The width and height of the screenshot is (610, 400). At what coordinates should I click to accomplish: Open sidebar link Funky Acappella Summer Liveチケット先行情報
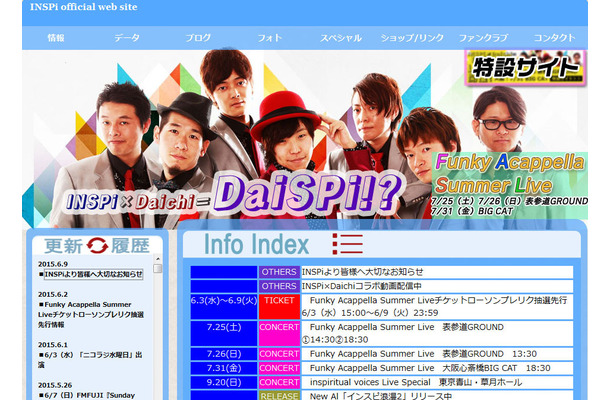coord(91,314)
